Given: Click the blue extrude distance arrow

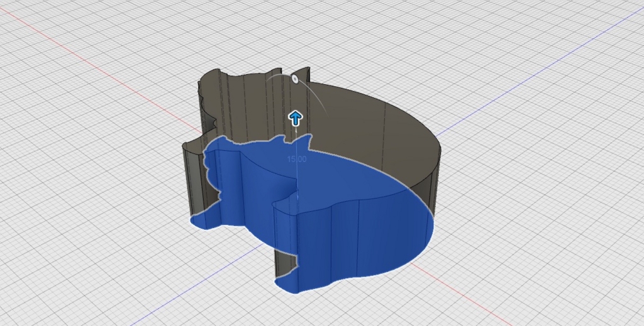Looking at the screenshot, I should coord(296,119).
